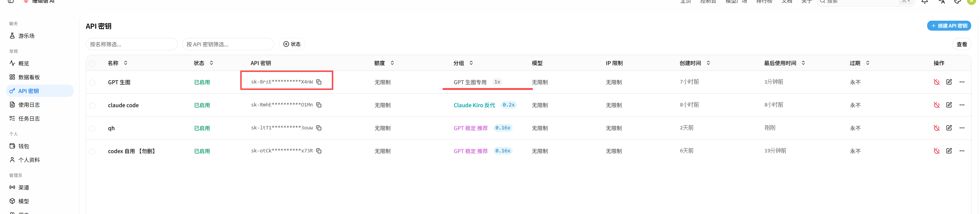The image size is (980, 214).
Task: Select the GPT 生图 row checkbox
Action: tap(92, 82)
